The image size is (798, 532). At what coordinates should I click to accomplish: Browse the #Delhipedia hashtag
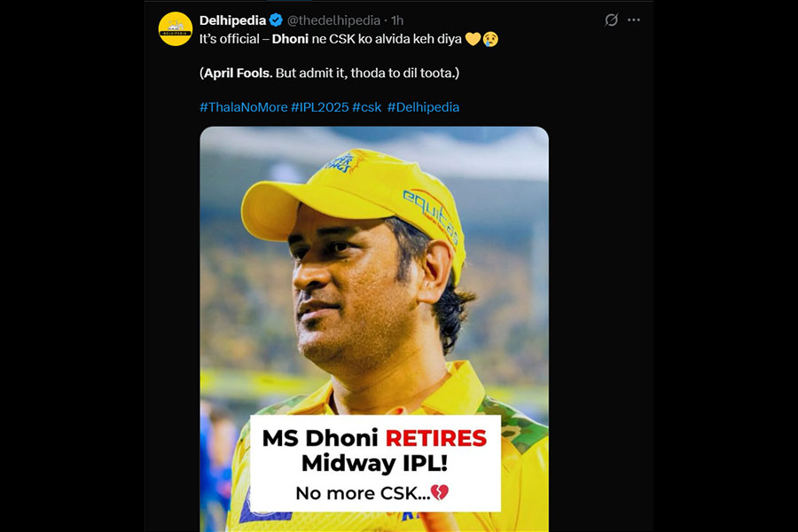(x=423, y=107)
